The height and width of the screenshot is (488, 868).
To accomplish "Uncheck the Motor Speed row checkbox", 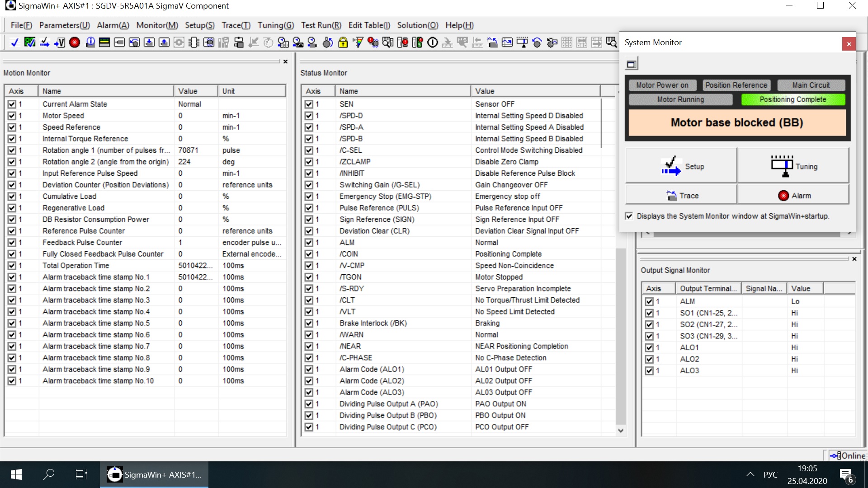I will tap(12, 116).
